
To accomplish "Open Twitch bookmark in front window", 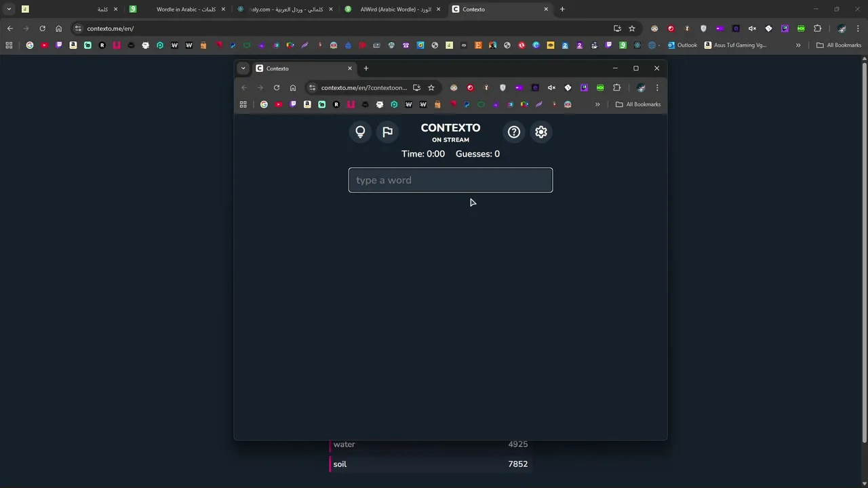I will [x=293, y=104].
